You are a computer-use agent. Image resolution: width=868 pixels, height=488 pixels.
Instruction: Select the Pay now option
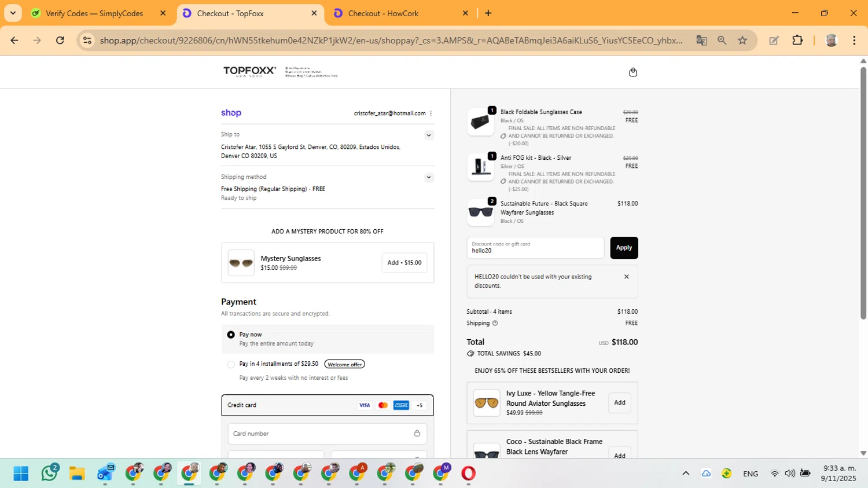pos(231,335)
